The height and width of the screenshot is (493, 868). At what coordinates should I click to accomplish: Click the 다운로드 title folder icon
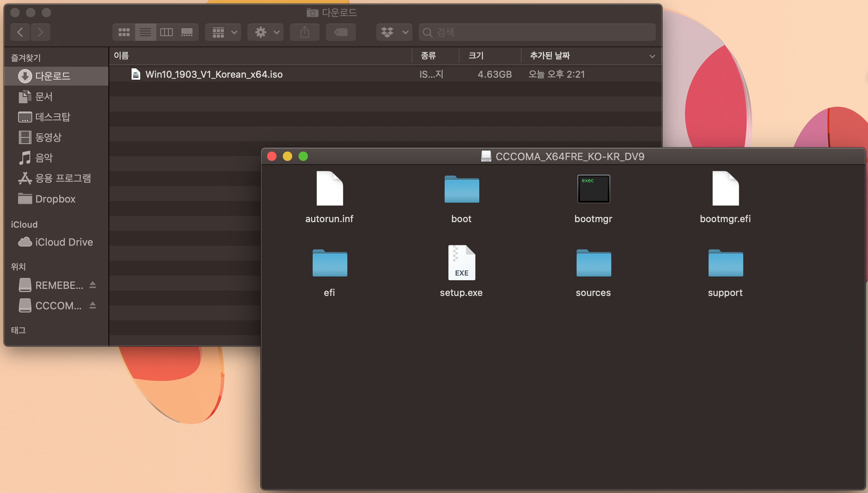312,13
